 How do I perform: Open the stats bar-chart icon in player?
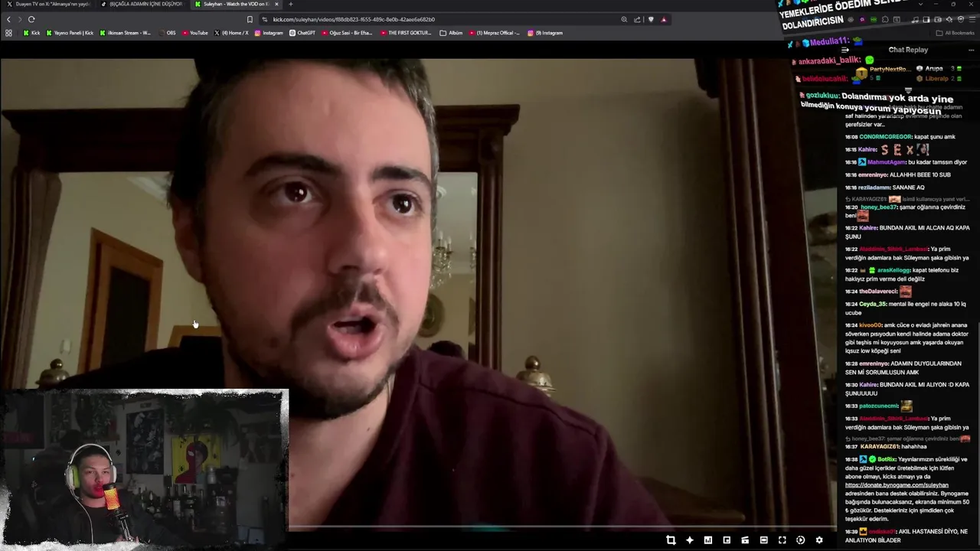708,540
